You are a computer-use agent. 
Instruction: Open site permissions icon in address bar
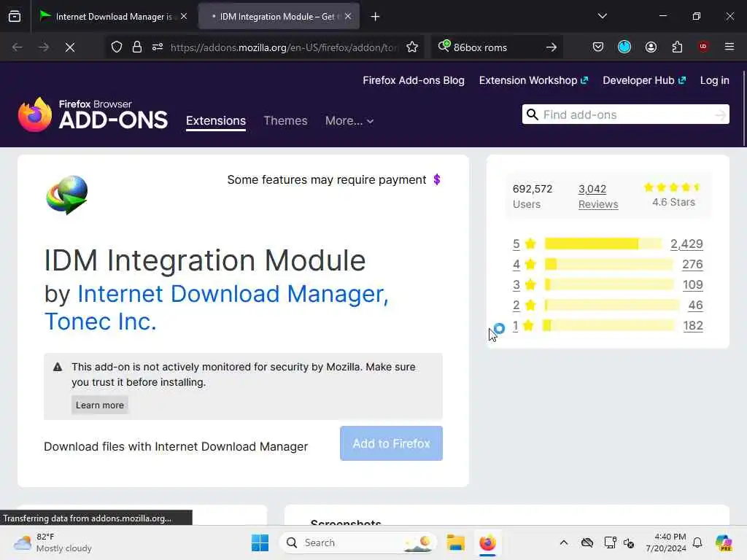tap(158, 47)
